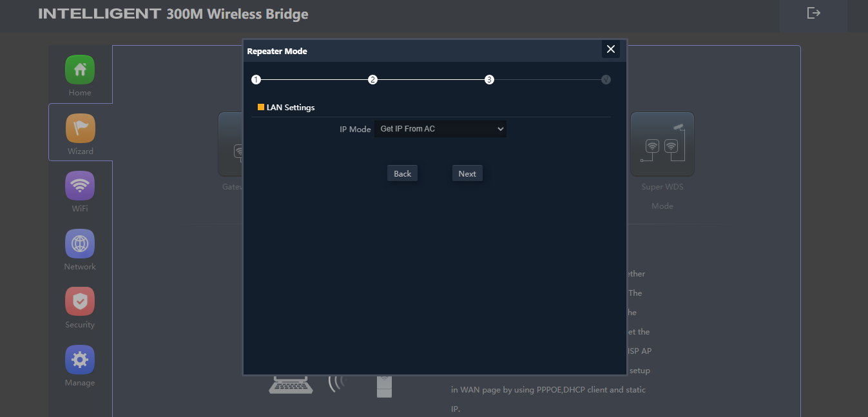The height and width of the screenshot is (417, 868).
Task: Click the Next button
Action: tap(467, 173)
